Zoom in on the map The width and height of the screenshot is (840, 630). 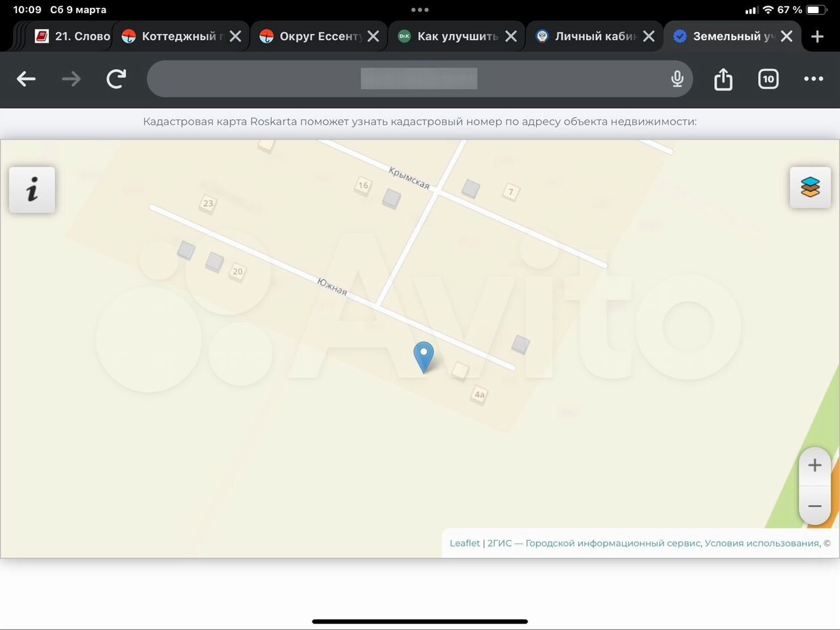(x=814, y=465)
